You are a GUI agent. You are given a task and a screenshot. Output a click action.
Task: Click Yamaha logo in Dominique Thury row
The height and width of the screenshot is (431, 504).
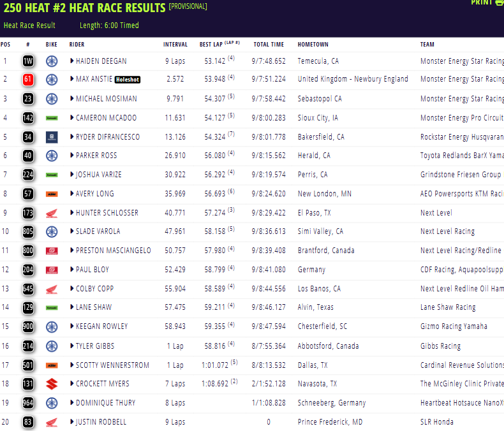(x=52, y=403)
